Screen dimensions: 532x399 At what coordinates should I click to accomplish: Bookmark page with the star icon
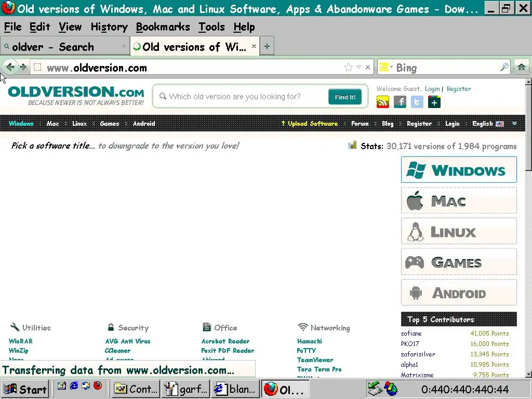coord(349,67)
